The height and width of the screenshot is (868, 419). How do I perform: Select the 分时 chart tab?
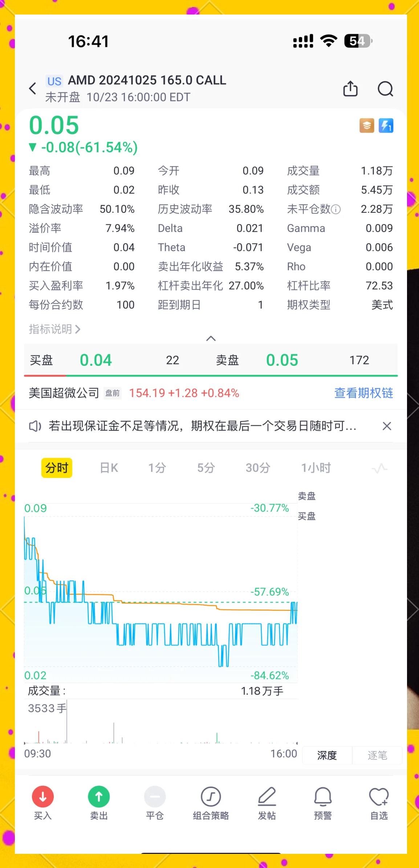click(57, 468)
